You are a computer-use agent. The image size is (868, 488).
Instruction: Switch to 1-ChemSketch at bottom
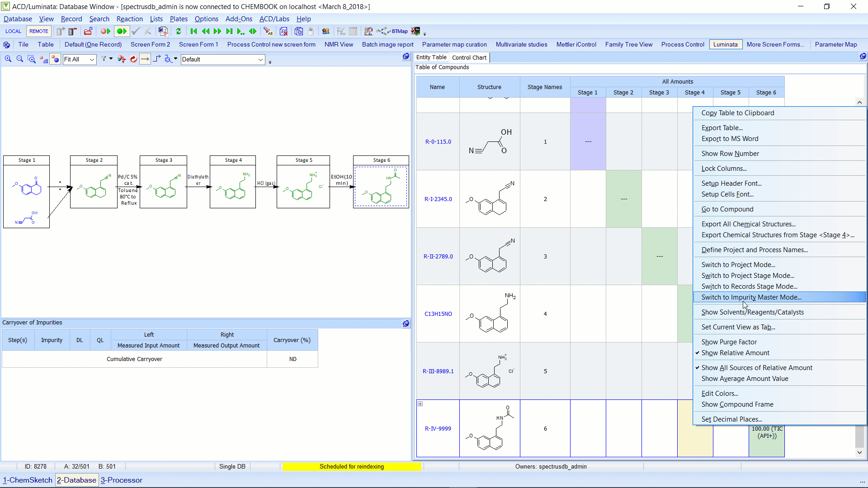28,480
